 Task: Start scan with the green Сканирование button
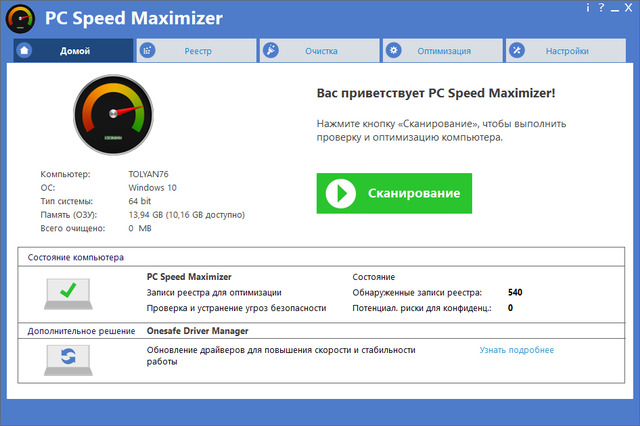point(393,193)
